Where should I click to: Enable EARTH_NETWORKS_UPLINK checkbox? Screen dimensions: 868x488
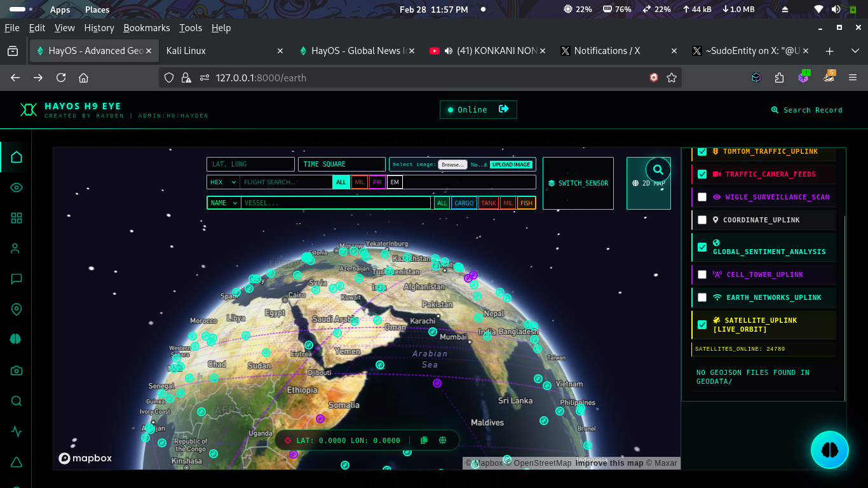[702, 297]
